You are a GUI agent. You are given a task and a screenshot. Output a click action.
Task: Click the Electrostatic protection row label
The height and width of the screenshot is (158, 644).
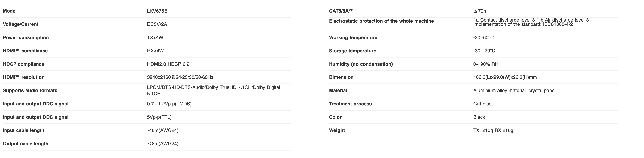tap(381, 21)
